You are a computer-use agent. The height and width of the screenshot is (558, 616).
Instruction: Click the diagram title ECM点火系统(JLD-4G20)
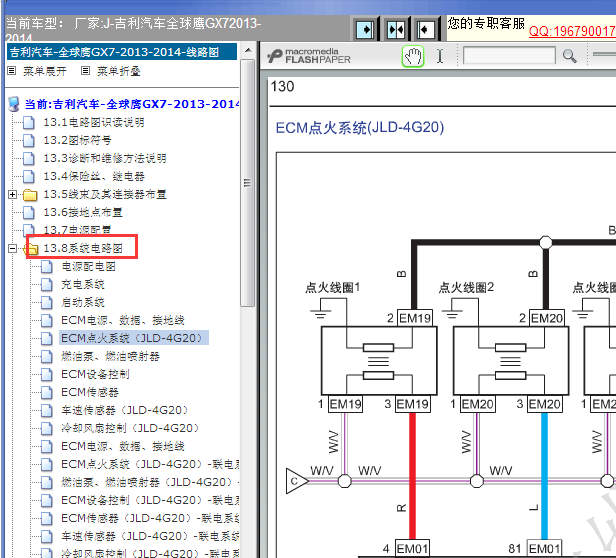click(359, 128)
